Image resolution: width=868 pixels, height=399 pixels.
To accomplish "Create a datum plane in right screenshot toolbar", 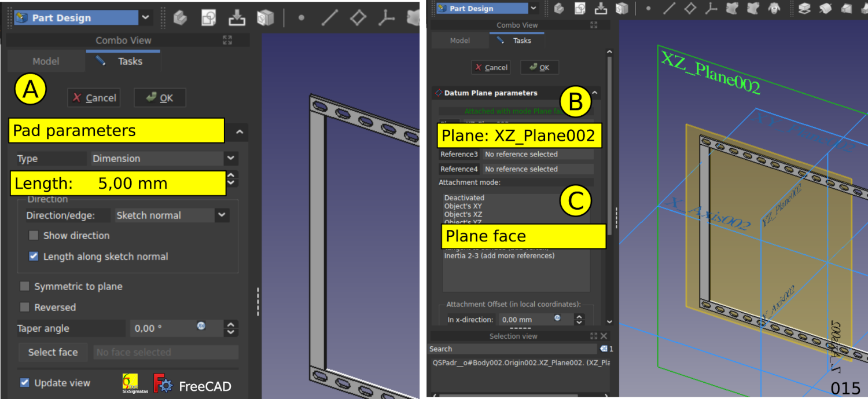I will (690, 8).
